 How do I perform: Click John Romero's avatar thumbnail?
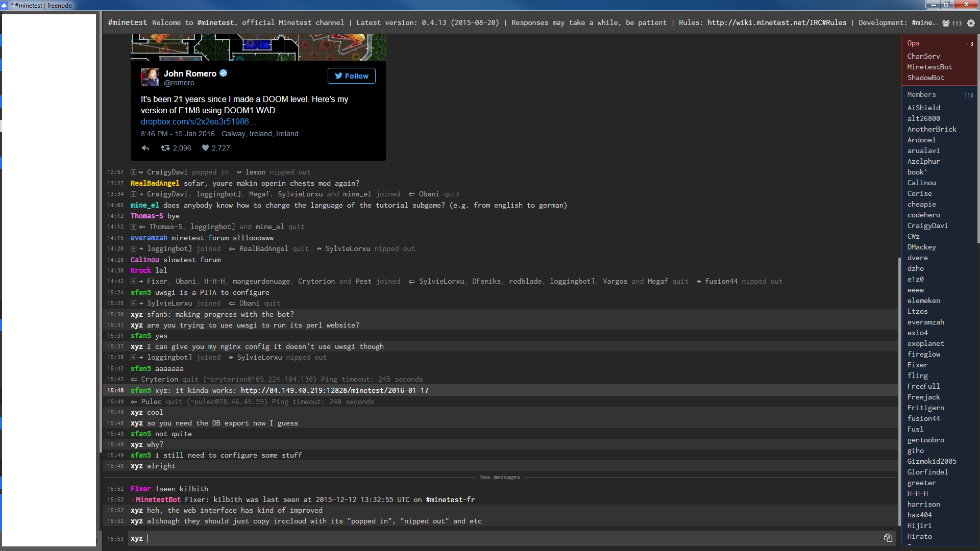click(x=150, y=77)
